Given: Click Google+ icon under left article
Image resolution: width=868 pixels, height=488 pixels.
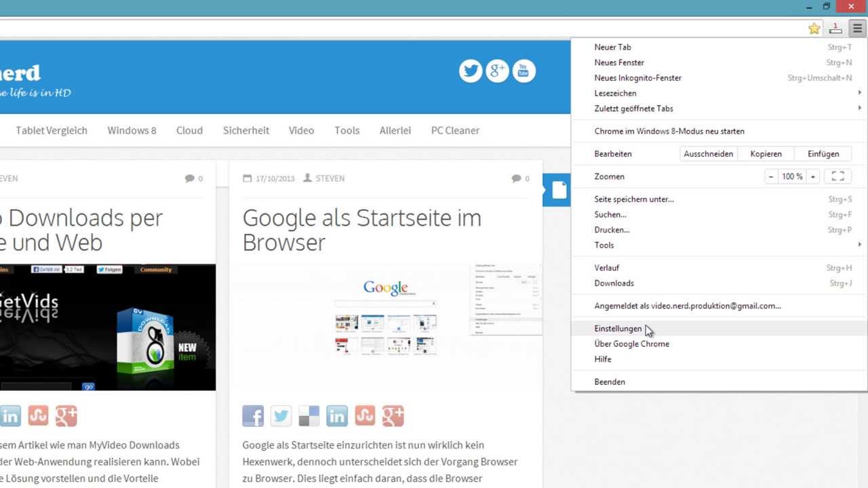Looking at the screenshot, I should [x=66, y=415].
